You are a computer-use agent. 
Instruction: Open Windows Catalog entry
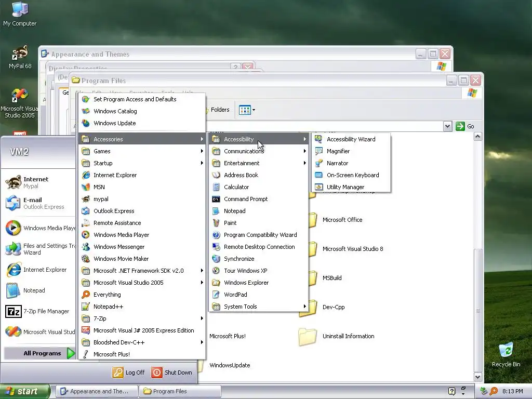[x=142, y=111]
